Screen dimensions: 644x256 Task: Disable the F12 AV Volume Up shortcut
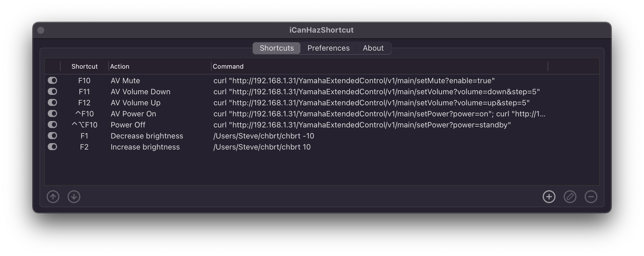tap(53, 102)
